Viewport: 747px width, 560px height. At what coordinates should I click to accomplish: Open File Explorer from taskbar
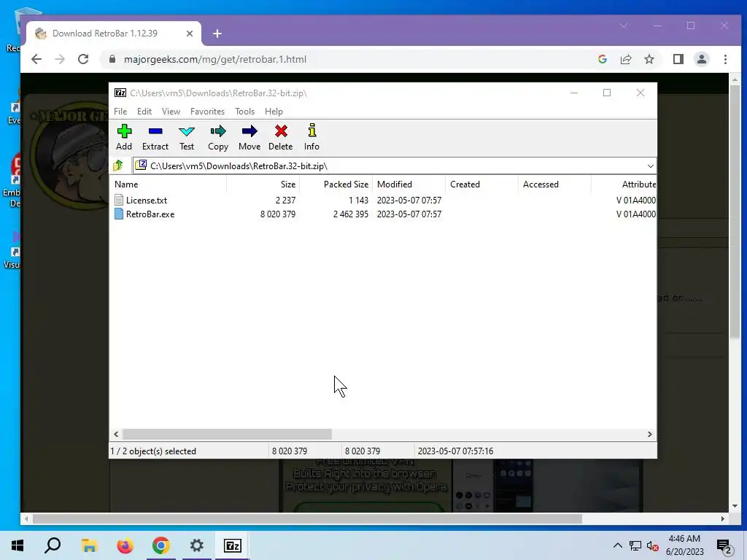(x=89, y=545)
